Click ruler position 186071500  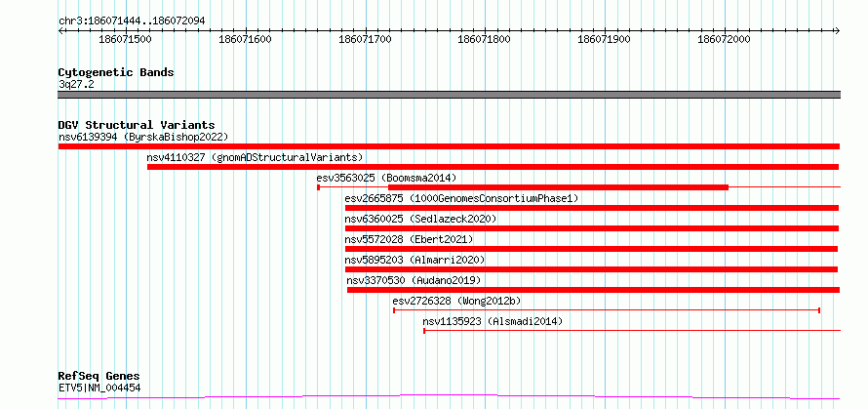(125, 39)
